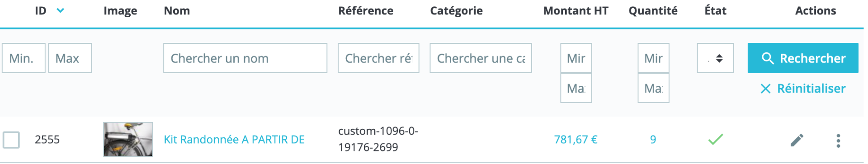Focus the reference search field

click(378, 58)
